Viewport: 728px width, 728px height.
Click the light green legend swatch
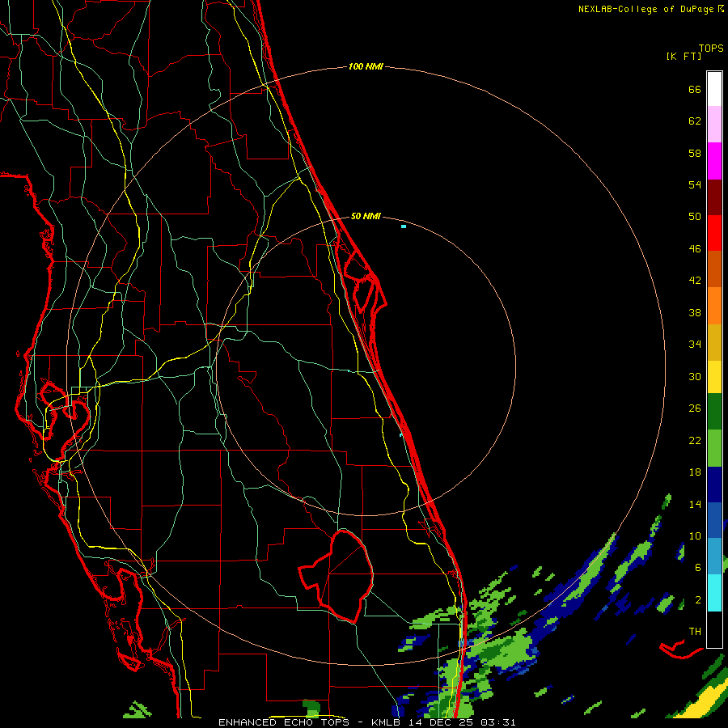coord(714,448)
